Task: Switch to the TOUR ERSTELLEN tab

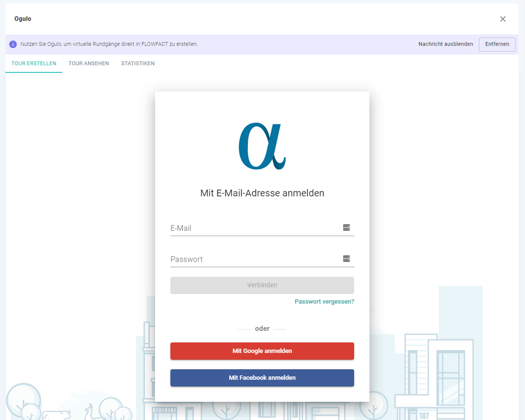Action: 34,63
